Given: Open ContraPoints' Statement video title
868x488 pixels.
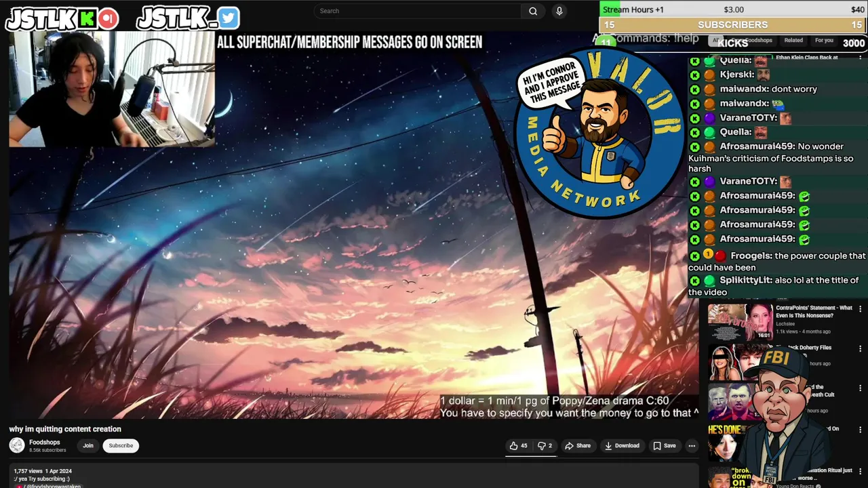Looking at the screenshot, I should pos(814,312).
